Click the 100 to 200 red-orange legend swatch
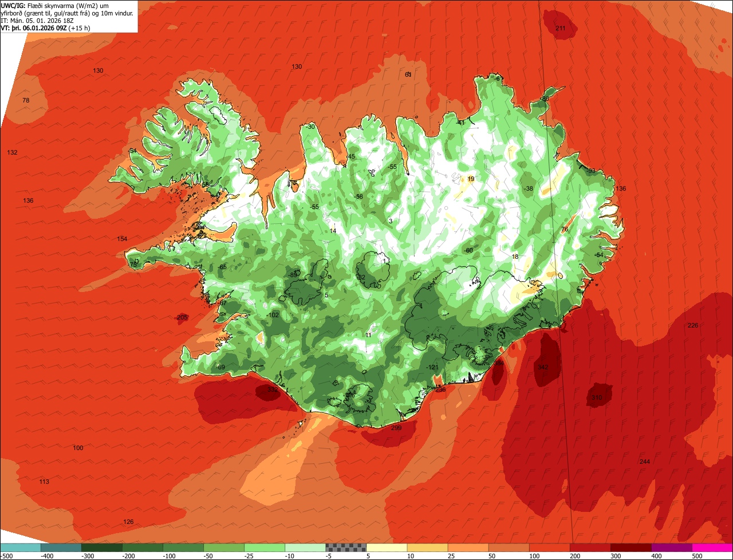 coord(549,547)
